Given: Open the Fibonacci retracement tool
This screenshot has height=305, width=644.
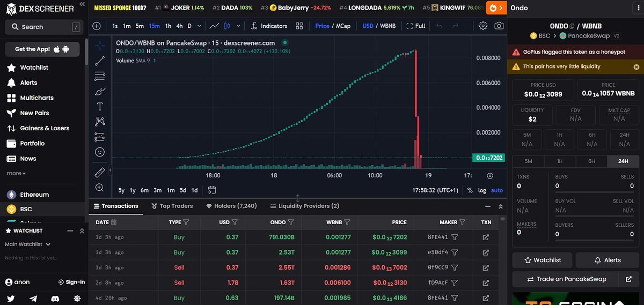Looking at the screenshot, I should coord(99,77).
